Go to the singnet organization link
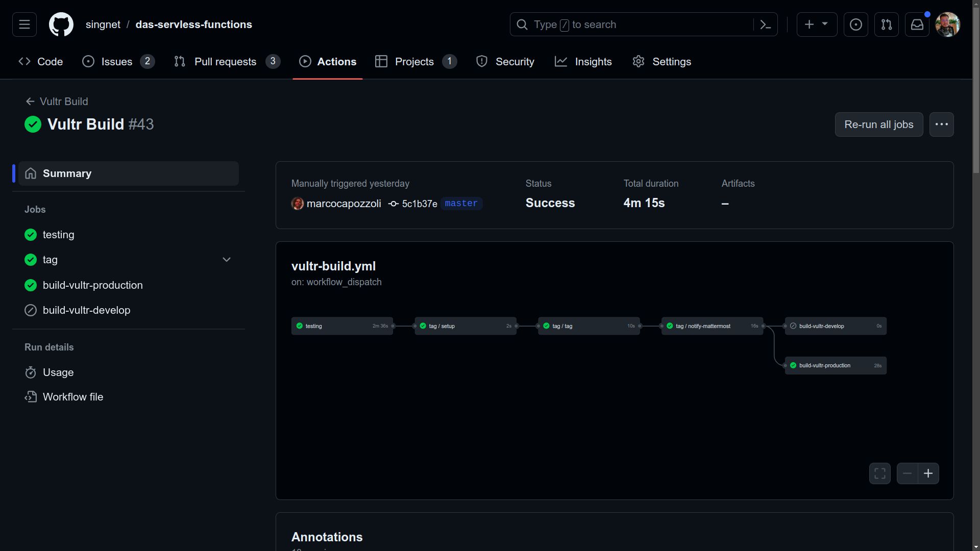980x551 pixels. click(x=103, y=24)
